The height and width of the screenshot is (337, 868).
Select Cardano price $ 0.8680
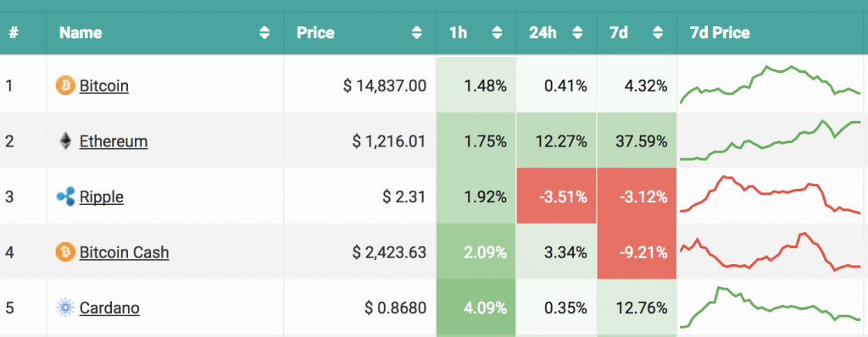395,307
